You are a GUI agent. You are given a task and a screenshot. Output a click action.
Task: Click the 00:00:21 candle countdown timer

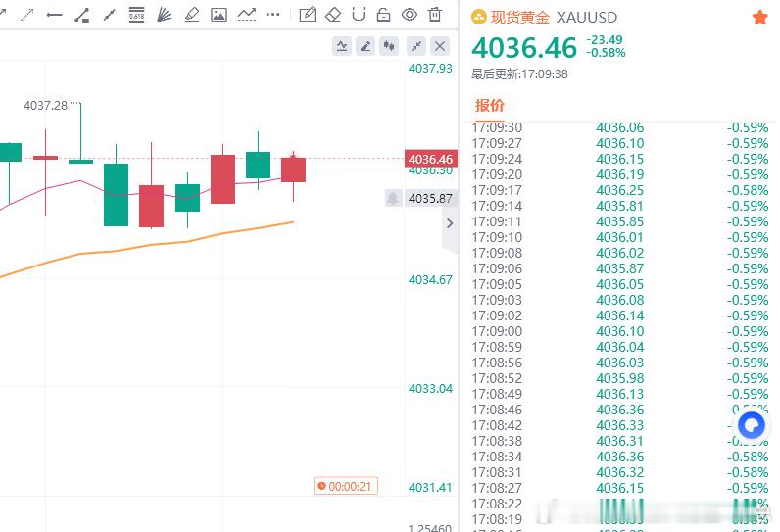[346, 486]
